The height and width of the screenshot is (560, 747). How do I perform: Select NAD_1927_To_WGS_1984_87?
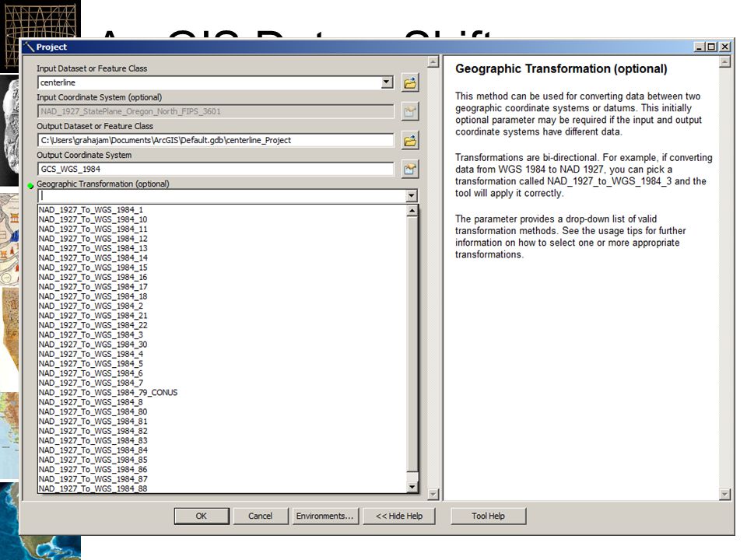point(223,479)
